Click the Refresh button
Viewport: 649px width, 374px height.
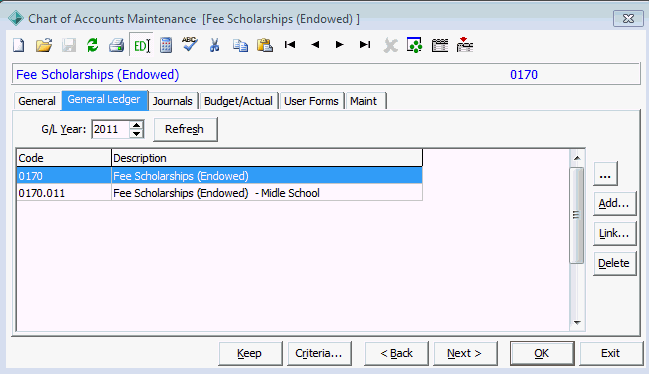[185, 129]
